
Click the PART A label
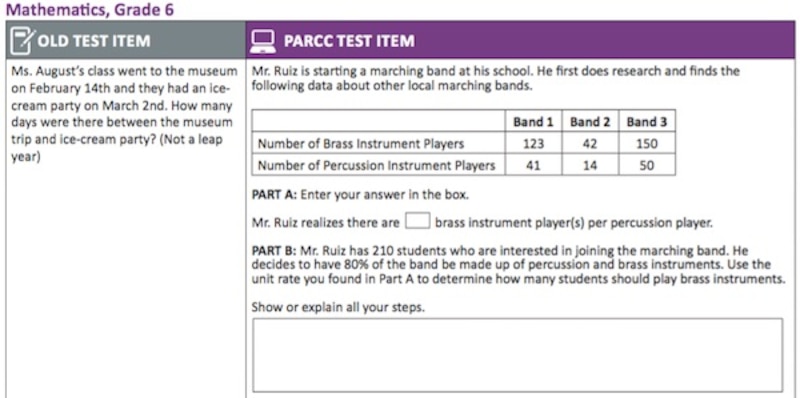pyautogui.click(x=274, y=195)
